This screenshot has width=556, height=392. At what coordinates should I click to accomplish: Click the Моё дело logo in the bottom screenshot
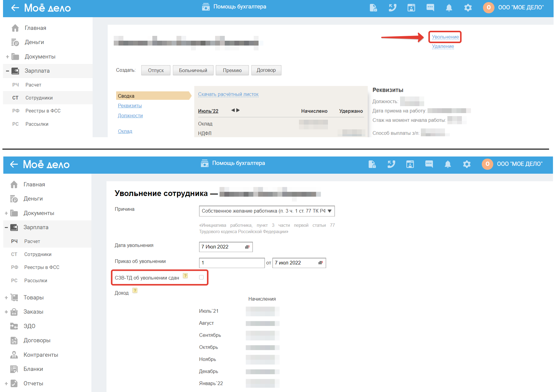[46, 164]
